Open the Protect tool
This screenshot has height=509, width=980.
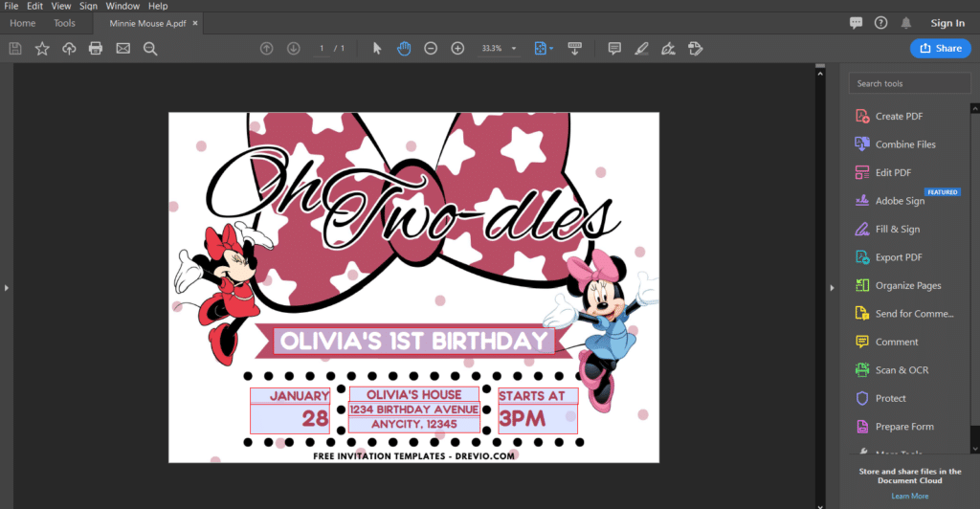click(890, 398)
